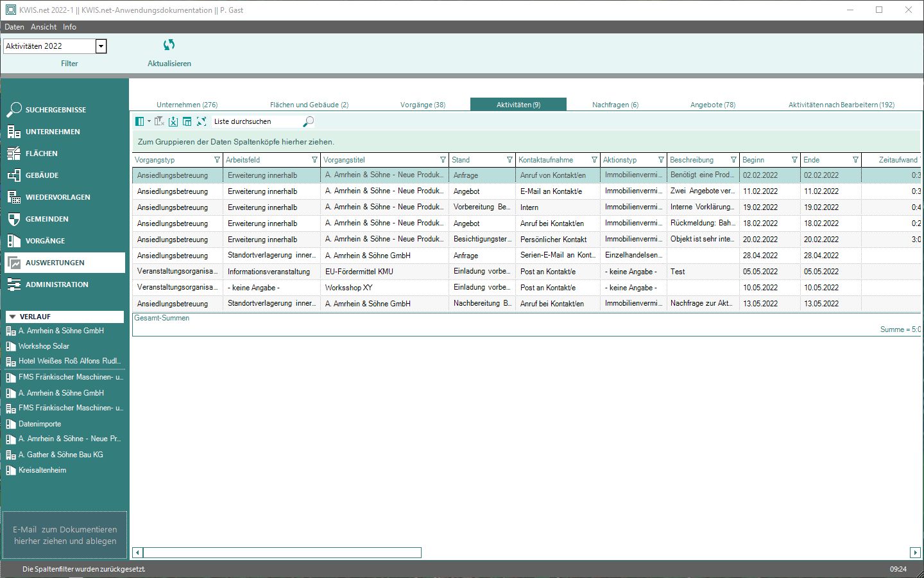Open the Daten menu
Viewport: 924px width, 578px height.
(x=14, y=27)
